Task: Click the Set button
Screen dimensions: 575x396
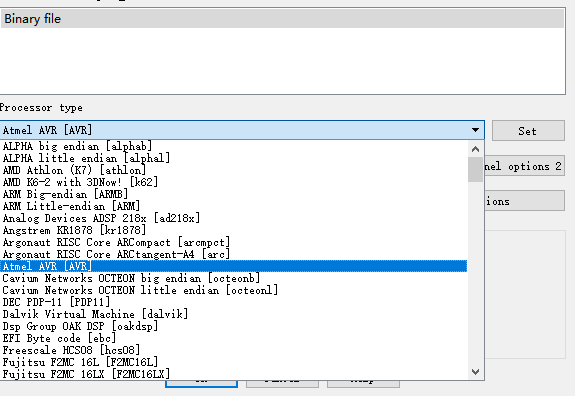Action: (528, 131)
